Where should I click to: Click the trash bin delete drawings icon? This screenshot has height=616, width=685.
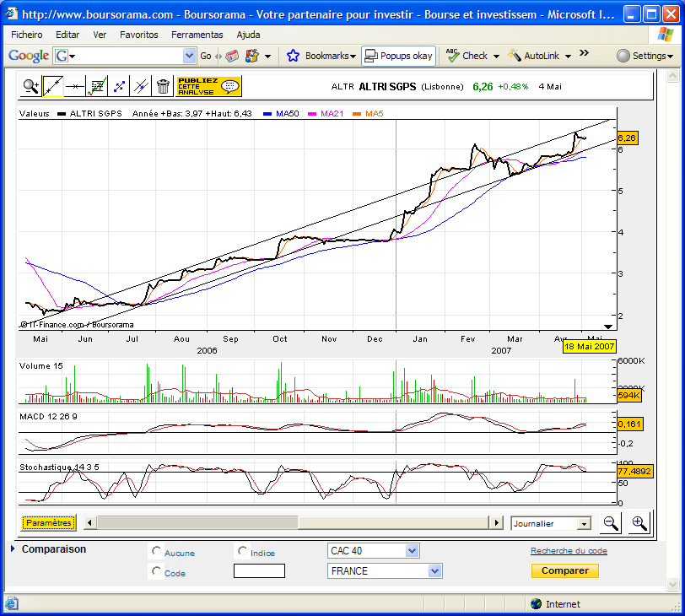(x=163, y=86)
